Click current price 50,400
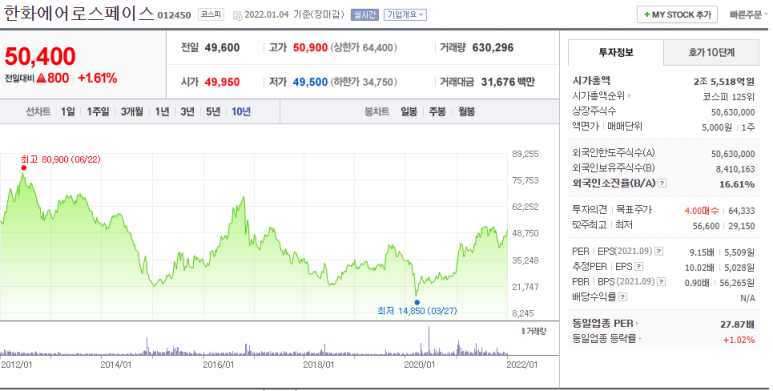 tap(40, 56)
